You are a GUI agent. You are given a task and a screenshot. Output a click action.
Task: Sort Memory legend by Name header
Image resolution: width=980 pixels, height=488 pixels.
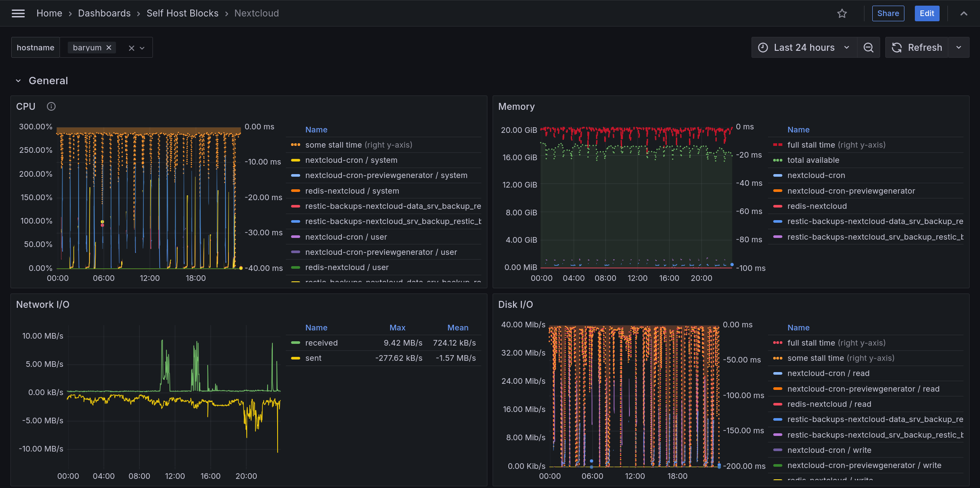798,130
